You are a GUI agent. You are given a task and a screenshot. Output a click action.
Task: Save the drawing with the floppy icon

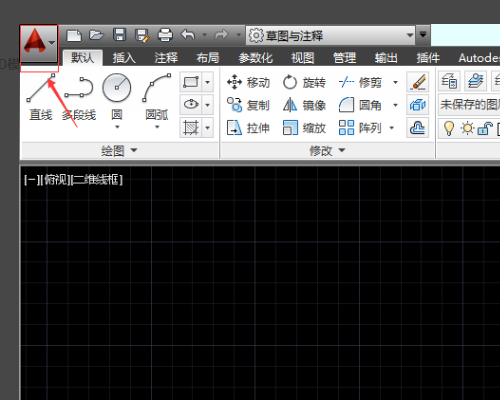(119, 35)
